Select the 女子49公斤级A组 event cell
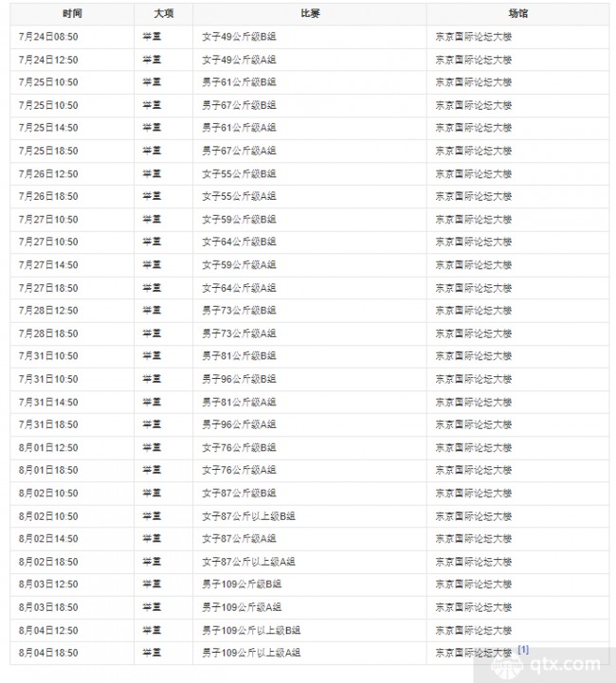The height and width of the screenshot is (683, 616). pos(310,60)
